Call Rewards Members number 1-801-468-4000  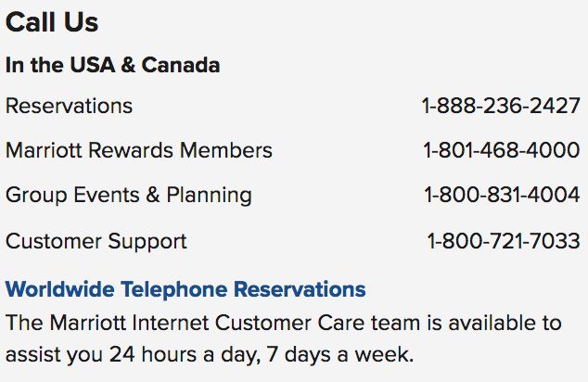tap(501, 150)
